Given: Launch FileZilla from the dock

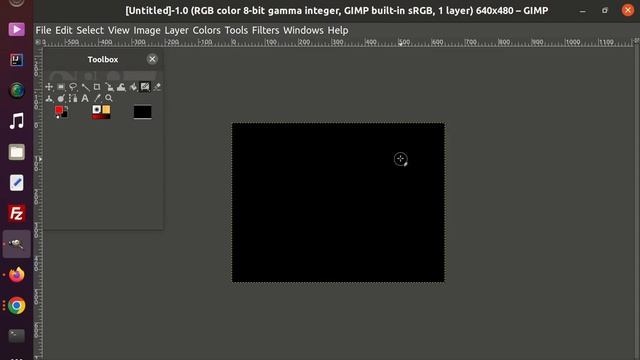Looking at the screenshot, I should tap(17, 213).
